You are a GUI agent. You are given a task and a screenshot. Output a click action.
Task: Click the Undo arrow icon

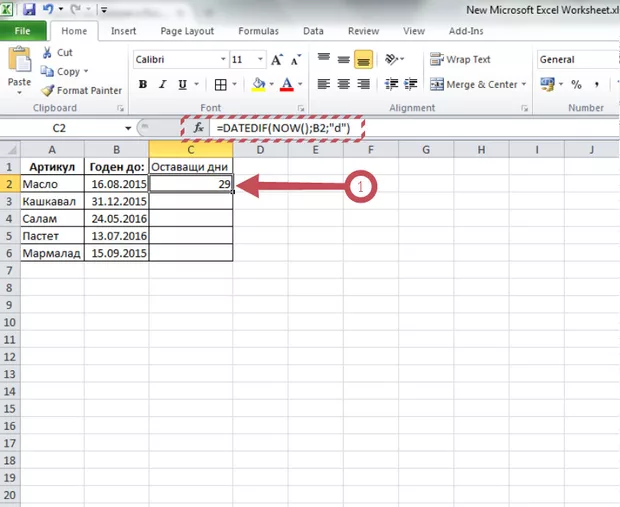click(x=47, y=8)
